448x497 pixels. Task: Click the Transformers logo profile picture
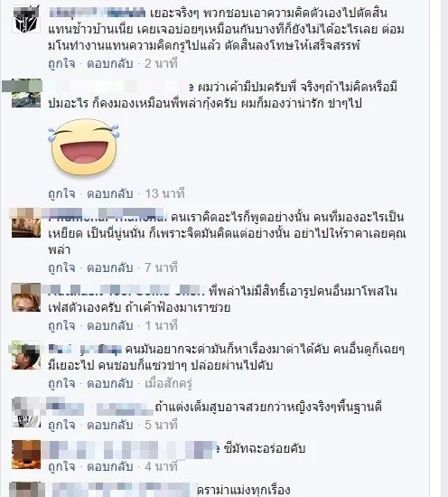26,20
